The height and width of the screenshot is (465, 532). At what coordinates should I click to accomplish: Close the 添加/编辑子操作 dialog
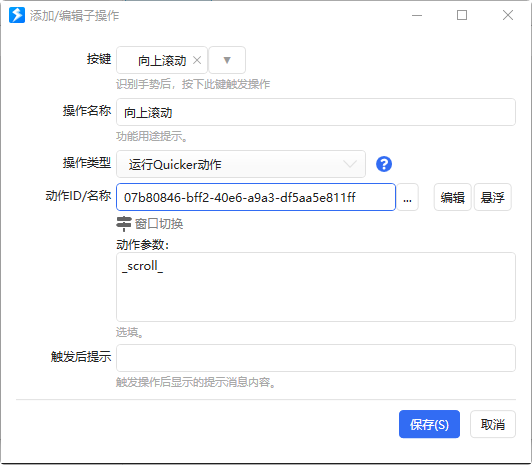(x=508, y=15)
